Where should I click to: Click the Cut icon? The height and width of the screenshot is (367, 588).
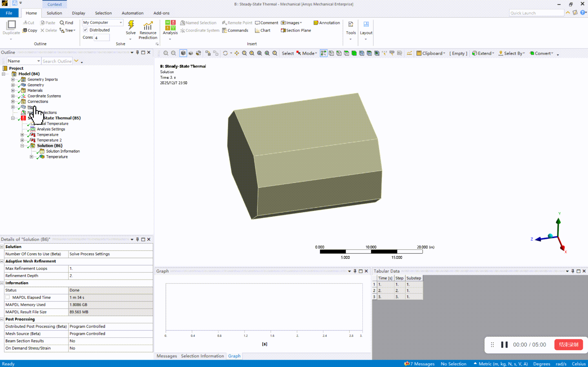point(25,23)
